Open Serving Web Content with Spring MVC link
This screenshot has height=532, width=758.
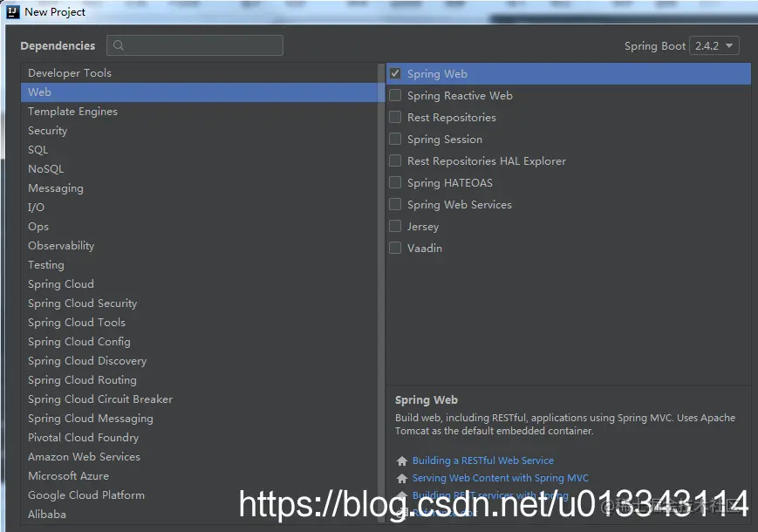[501, 478]
